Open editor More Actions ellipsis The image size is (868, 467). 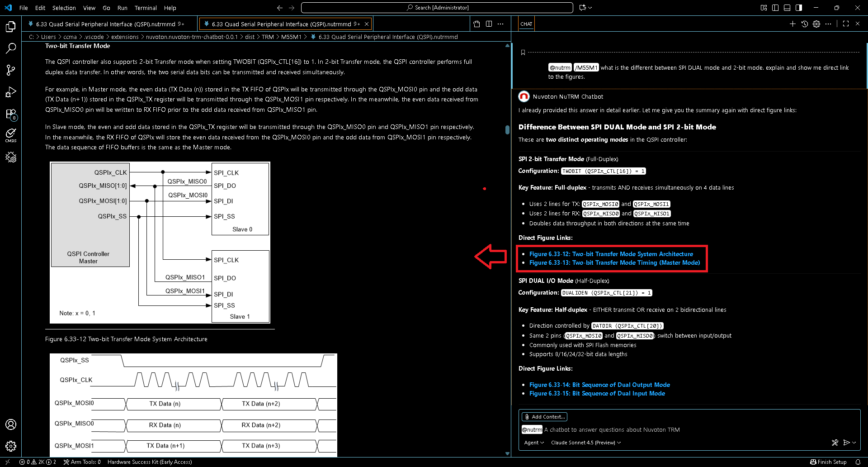click(x=500, y=24)
